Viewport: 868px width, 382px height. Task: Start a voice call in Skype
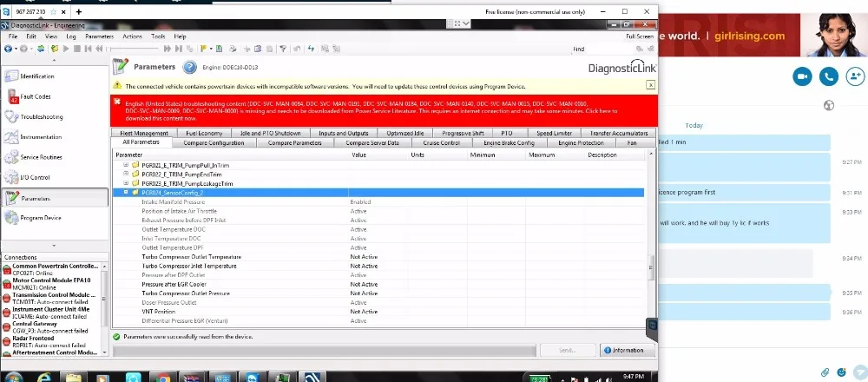[829, 76]
